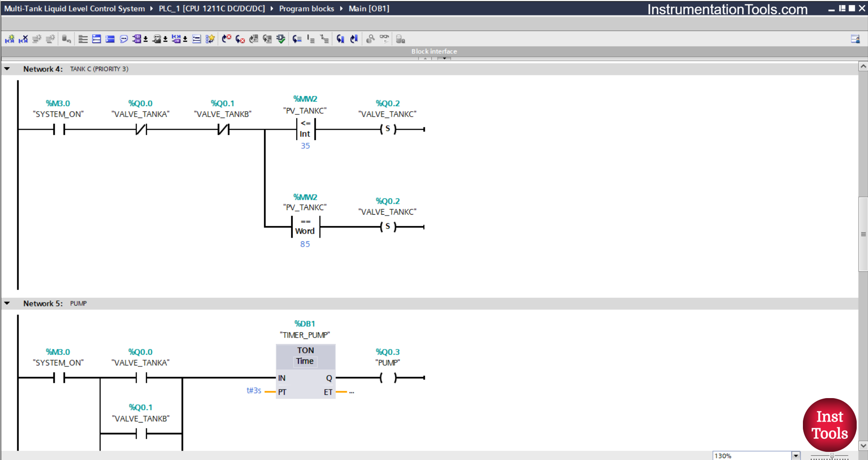Click the Insert network toolbar icon
Viewport: 868px width, 460px height.
tap(9, 39)
